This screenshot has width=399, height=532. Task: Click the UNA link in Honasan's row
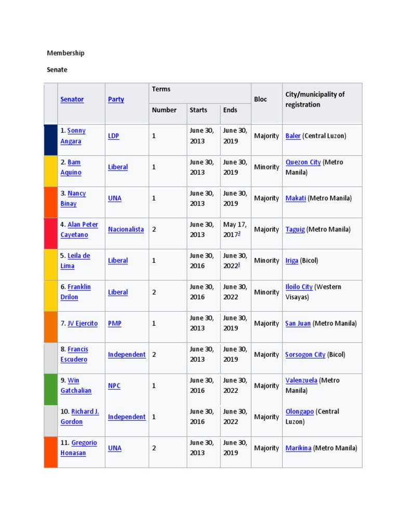point(115,448)
